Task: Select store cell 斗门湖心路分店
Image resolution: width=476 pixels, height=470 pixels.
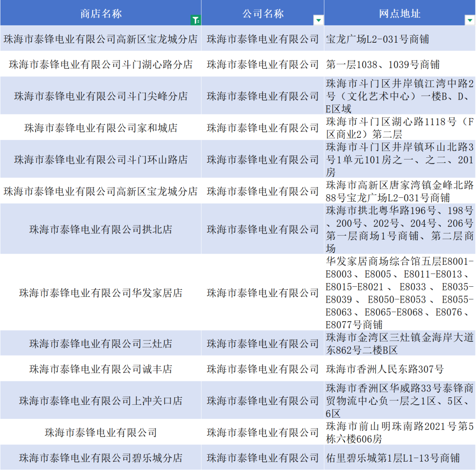Action: [x=101, y=64]
